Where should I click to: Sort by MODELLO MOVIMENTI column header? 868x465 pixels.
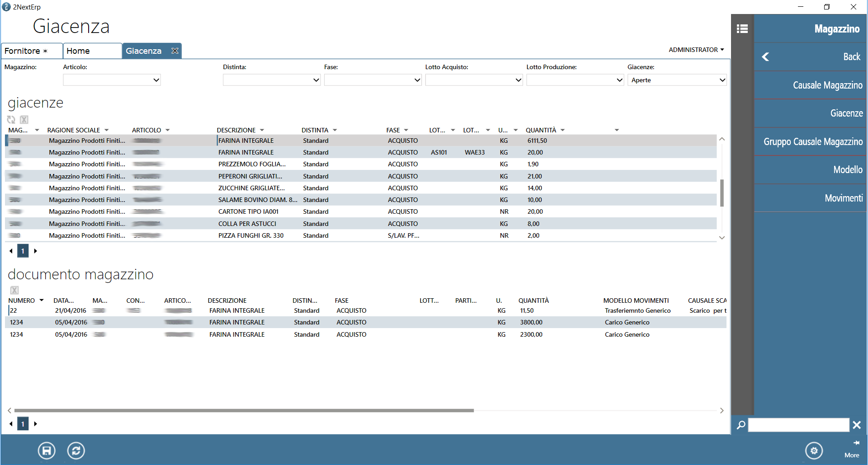tap(636, 301)
